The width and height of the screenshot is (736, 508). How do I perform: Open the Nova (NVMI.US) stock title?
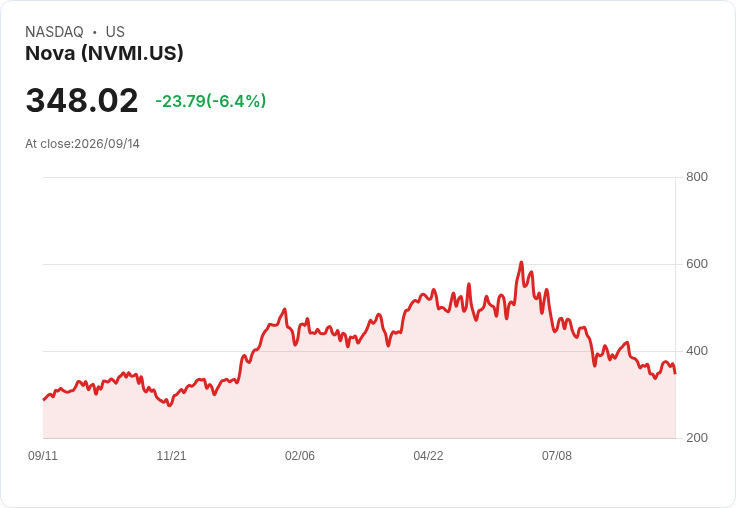pos(104,53)
